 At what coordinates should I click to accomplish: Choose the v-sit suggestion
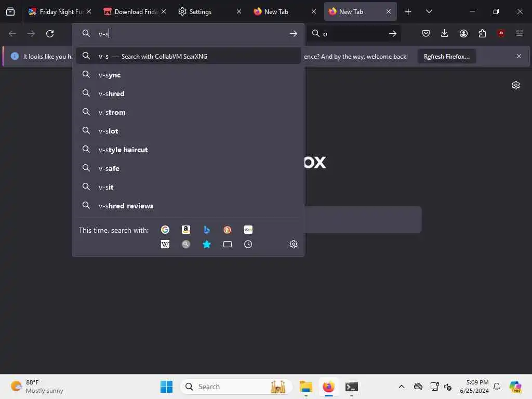coord(188,187)
